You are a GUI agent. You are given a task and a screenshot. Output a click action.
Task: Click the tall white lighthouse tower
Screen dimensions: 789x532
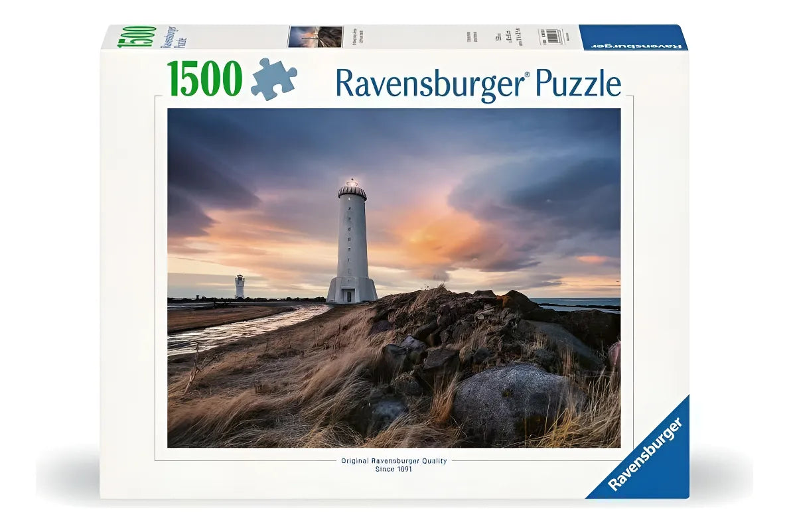pyautogui.click(x=352, y=239)
